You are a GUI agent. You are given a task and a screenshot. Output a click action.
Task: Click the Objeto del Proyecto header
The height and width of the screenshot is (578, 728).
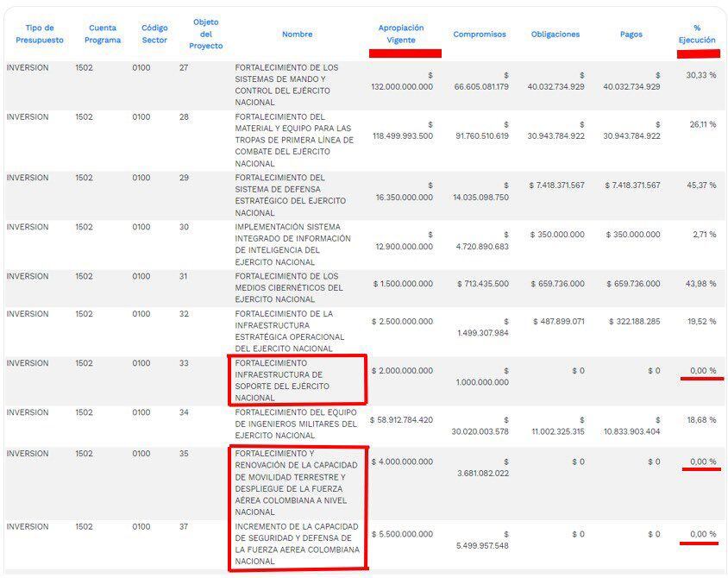[x=205, y=34]
